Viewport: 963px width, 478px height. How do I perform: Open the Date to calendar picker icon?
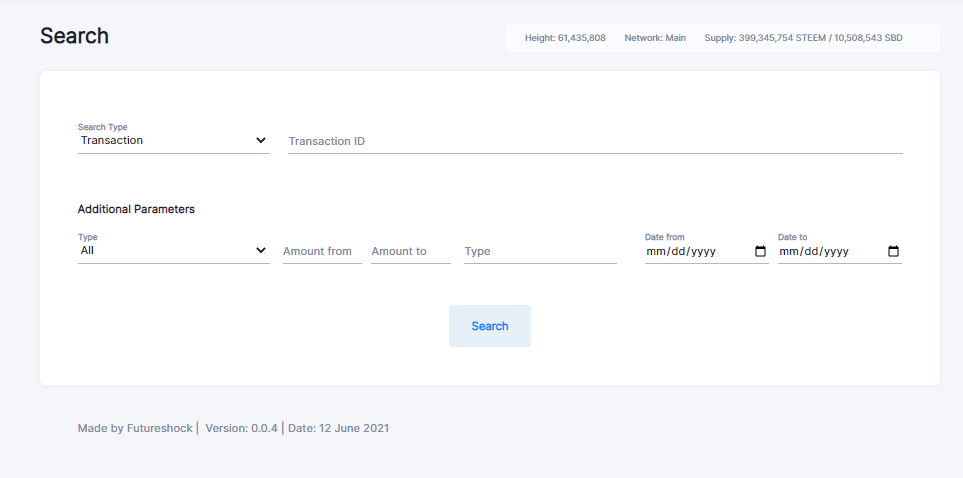pos(894,251)
